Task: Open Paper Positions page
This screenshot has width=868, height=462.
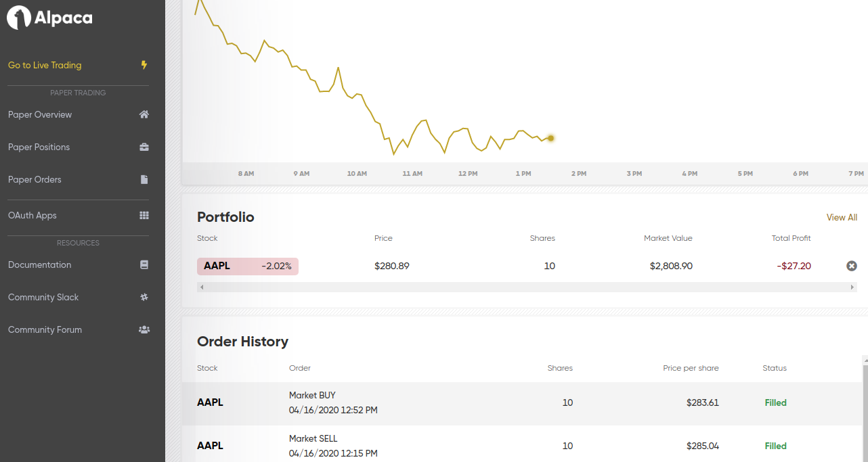Action: click(39, 147)
